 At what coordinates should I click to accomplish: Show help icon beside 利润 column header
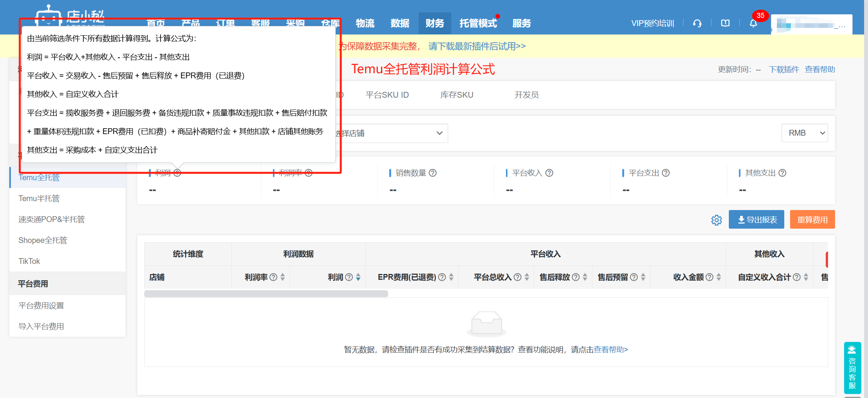(349, 277)
